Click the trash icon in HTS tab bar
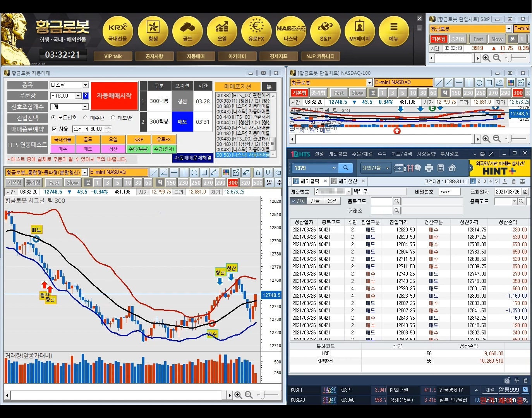 [x=513, y=181]
